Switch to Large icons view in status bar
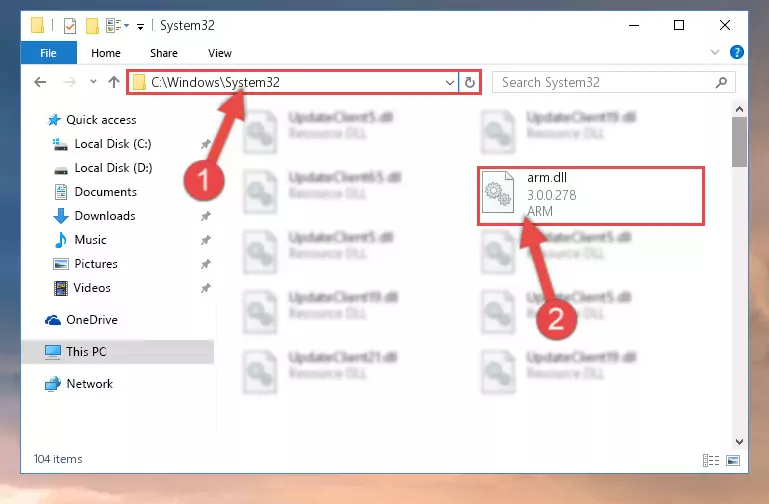This screenshot has height=504, width=769. point(733,460)
